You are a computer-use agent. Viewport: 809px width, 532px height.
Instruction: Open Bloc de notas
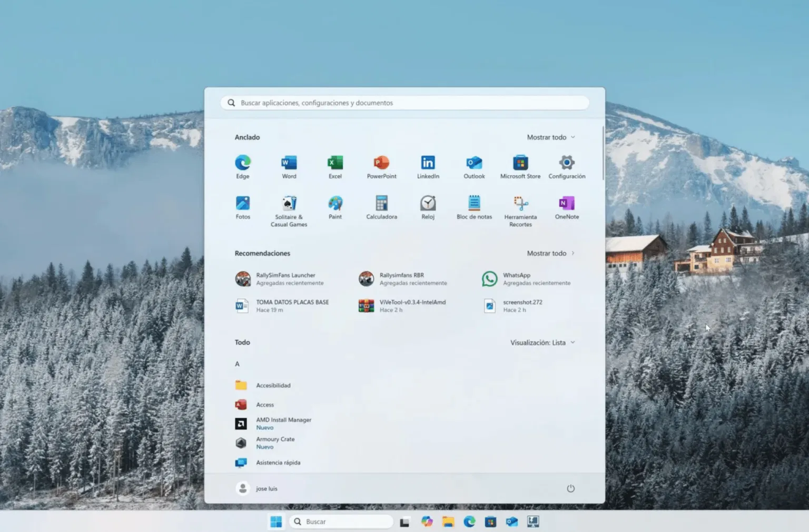pyautogui.click(x=474, y=207)
